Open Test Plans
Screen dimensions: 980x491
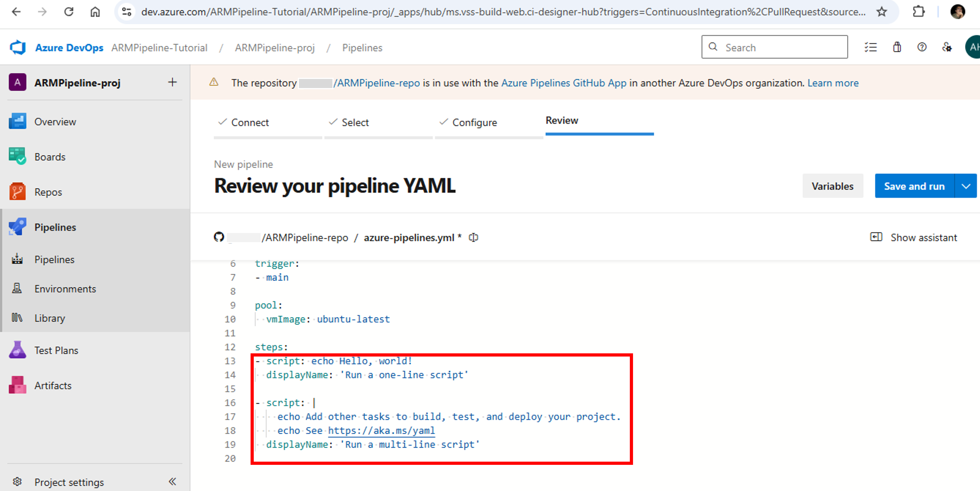coord(56,350)
